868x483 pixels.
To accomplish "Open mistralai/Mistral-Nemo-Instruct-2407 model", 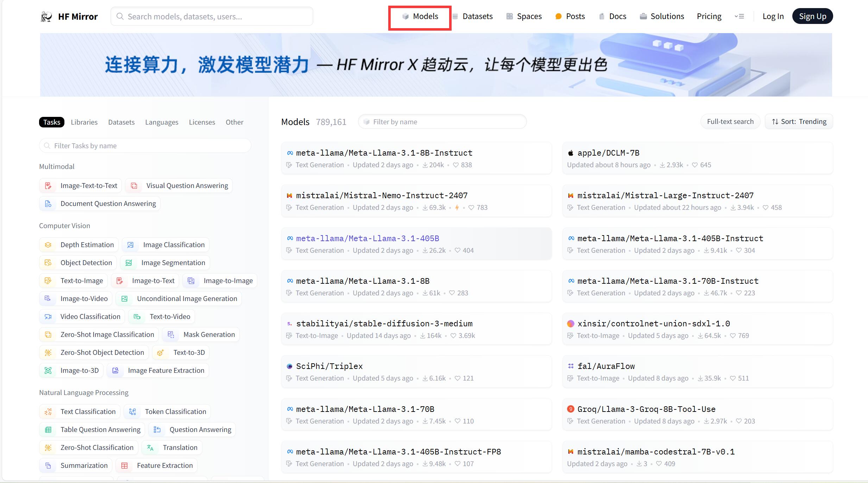I will point(416,201).
